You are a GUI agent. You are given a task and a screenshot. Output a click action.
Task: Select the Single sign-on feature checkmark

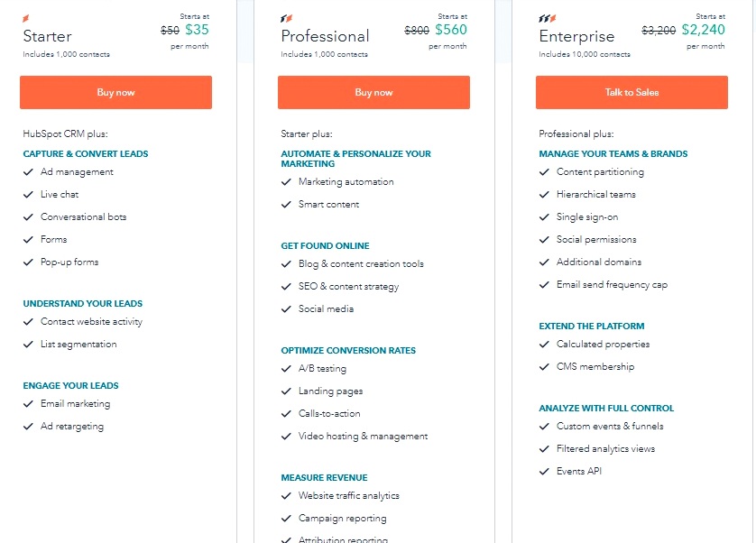pyautogui.click(x=543, y=217)
